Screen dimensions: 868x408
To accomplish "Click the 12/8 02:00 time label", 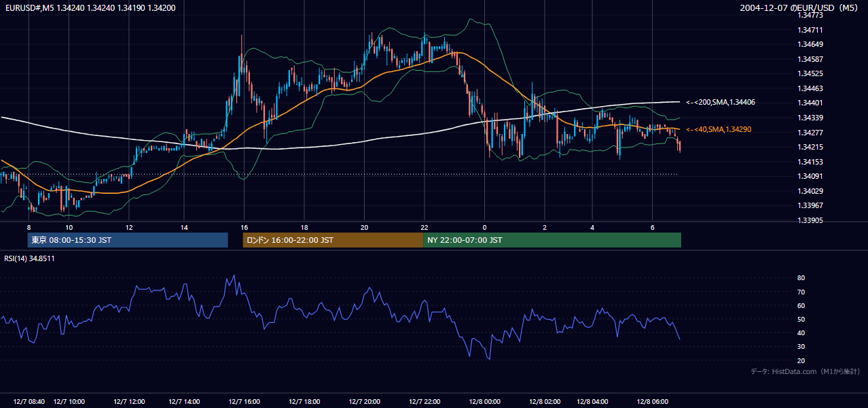I will point(545,402).
